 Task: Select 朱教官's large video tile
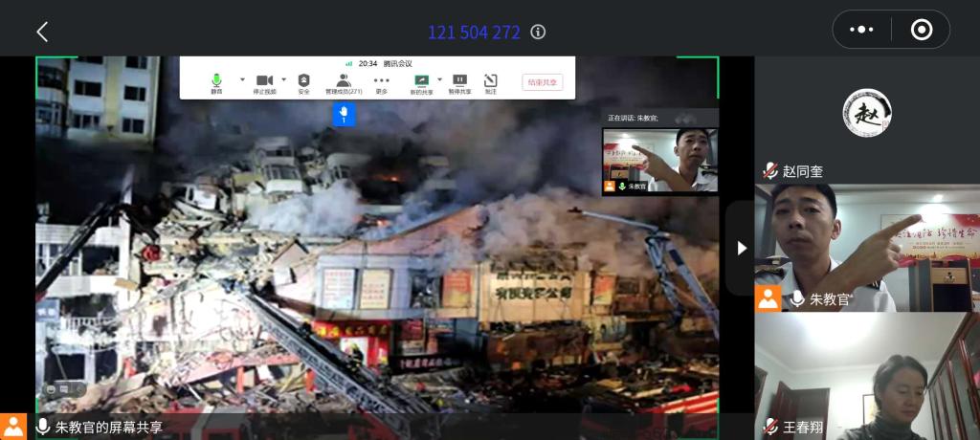click(x=867, y=248)
